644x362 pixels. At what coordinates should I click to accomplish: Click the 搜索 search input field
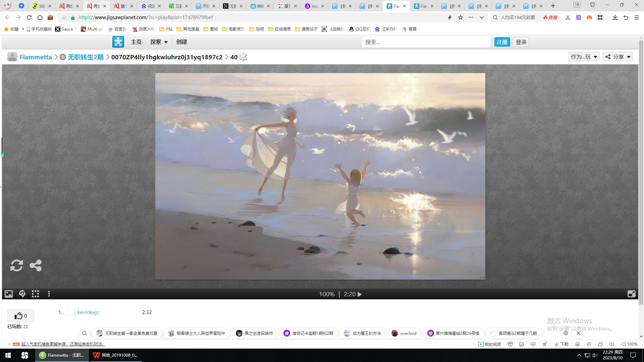[426, 42]
